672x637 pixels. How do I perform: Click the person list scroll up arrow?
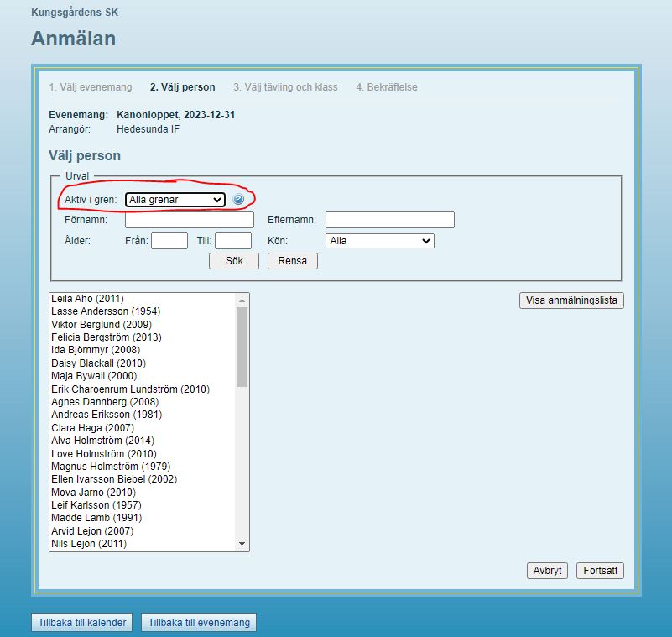242,300
